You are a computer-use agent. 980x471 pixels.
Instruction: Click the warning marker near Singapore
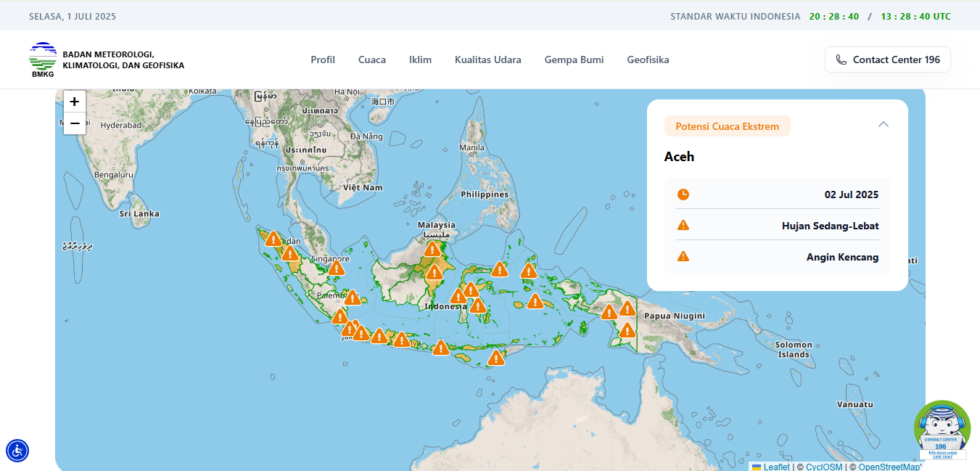point(336,268)
